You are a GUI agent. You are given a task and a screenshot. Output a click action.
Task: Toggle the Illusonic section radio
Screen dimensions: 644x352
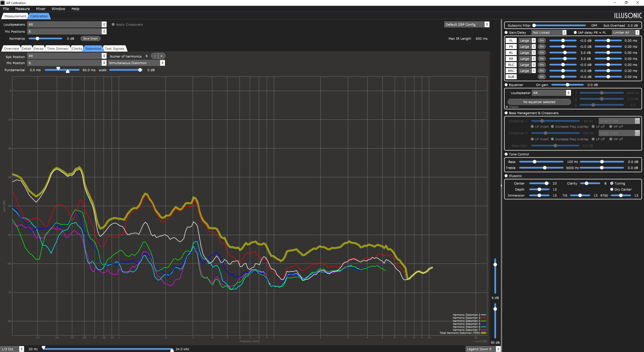tap(506, 176)
